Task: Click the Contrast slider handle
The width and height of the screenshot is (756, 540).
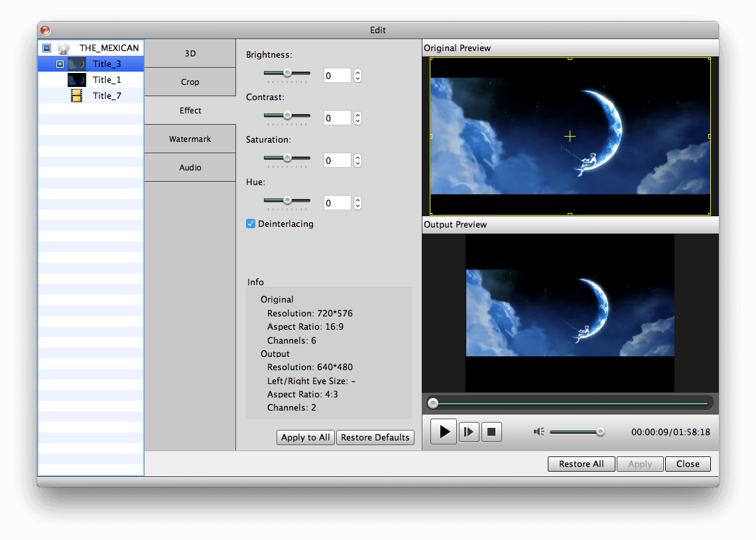Action: [287, 115]
